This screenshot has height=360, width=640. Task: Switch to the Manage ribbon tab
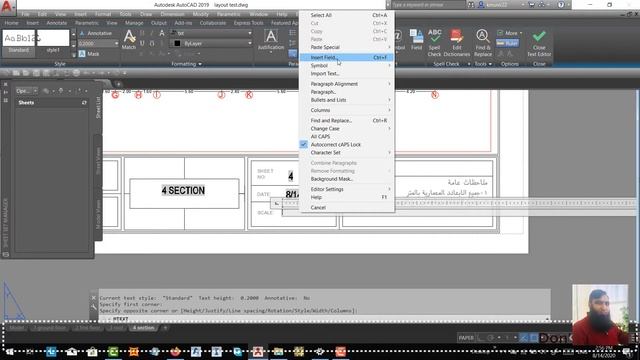pyautogui.click(x=134, y=23)
